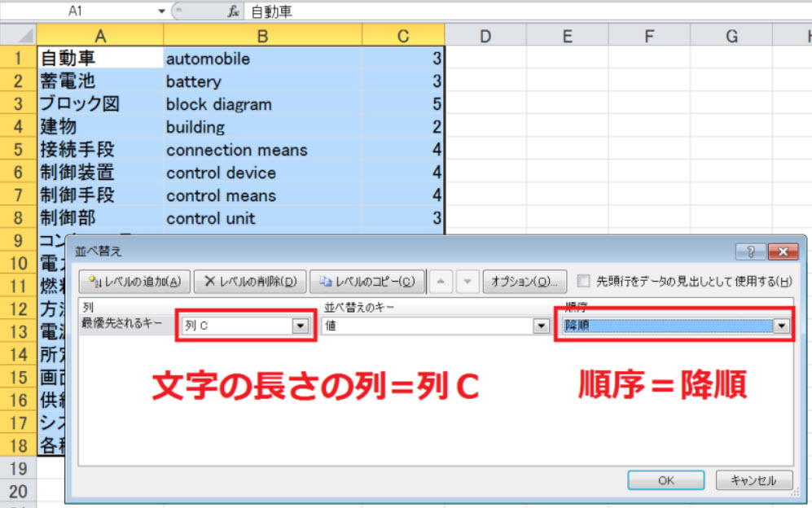Viewport: 812px width, 508px height.
Task: Select the row 4 header
Action: [x=19, y=127]
